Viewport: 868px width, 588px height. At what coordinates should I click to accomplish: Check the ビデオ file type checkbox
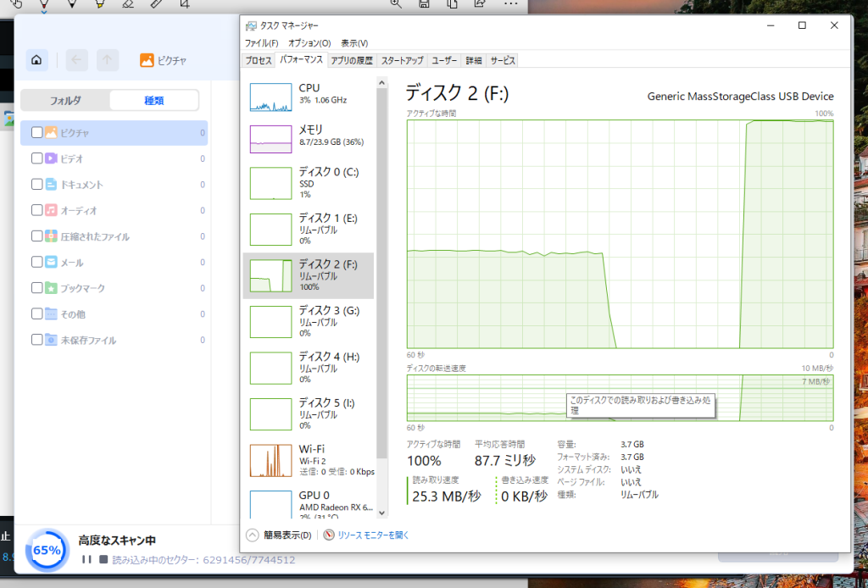point(37,158)
